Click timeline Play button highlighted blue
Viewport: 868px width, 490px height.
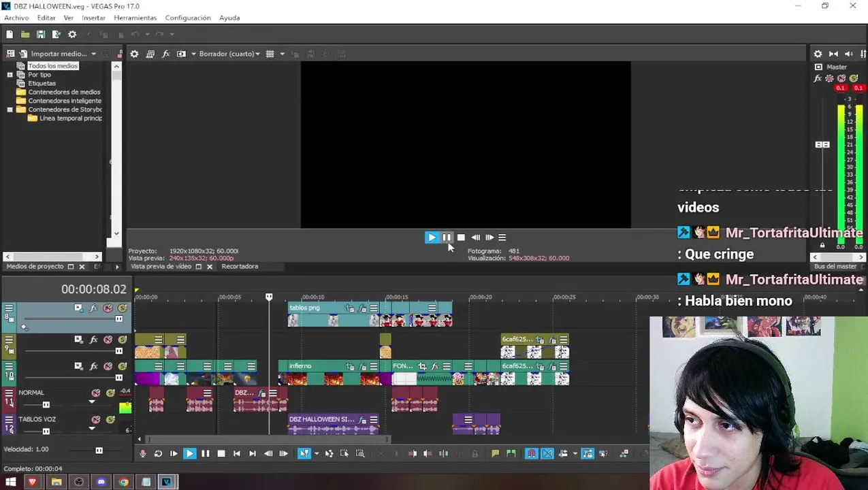[189, 454]
